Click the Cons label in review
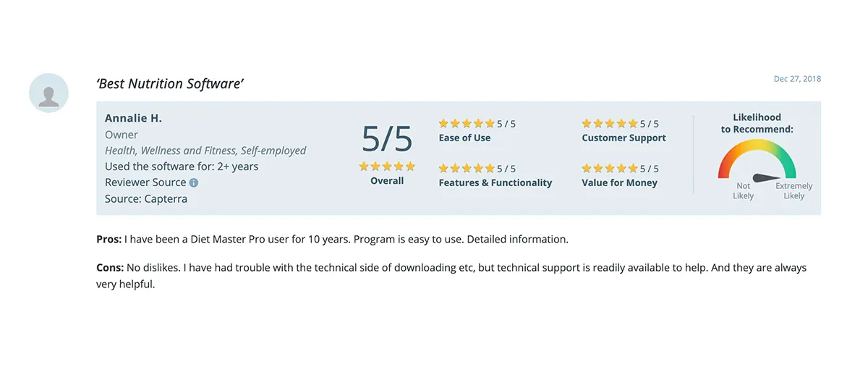This screenshot has height=375, width=868. (110, 268)
